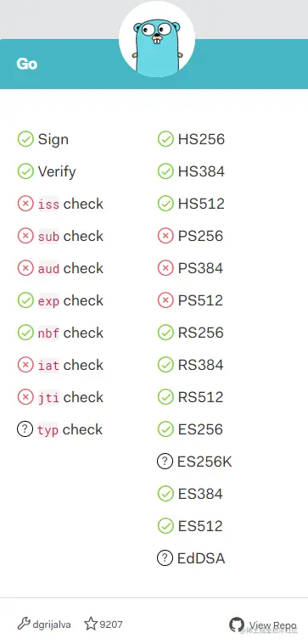The width and height of the screenshot is (308, 644).
Task: Click the red cross icon beside PS256
Action: [x=165, y=236]
